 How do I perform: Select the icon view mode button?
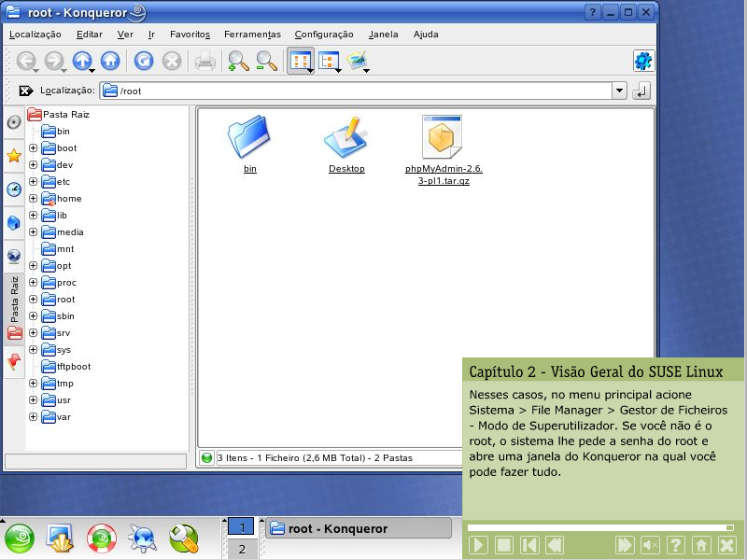(x=300, y=62)
